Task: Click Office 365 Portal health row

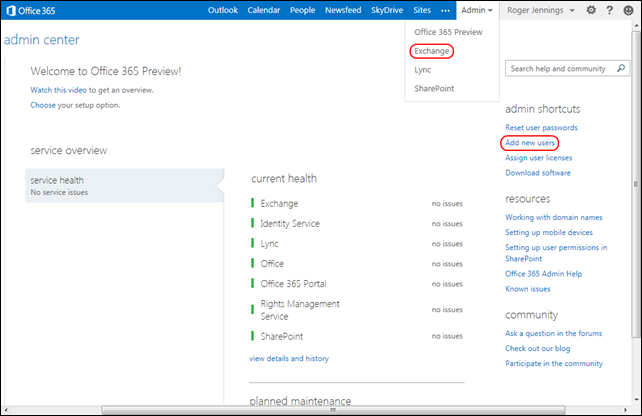Action: coord(357,284)
